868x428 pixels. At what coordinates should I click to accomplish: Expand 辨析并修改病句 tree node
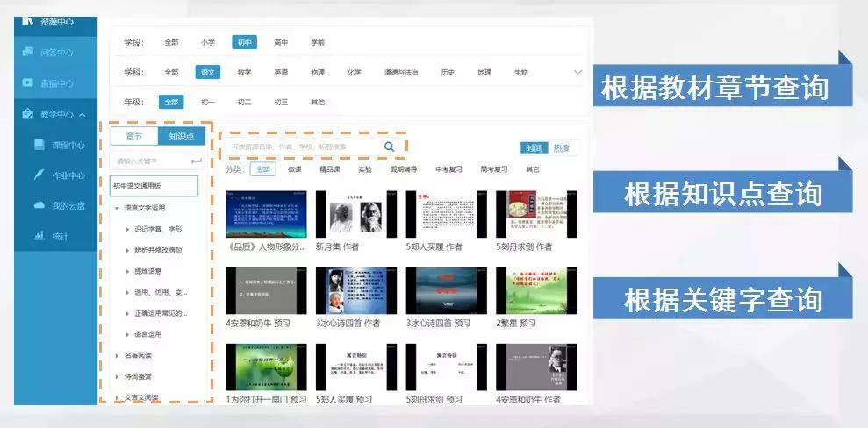(x=127, y=250)
